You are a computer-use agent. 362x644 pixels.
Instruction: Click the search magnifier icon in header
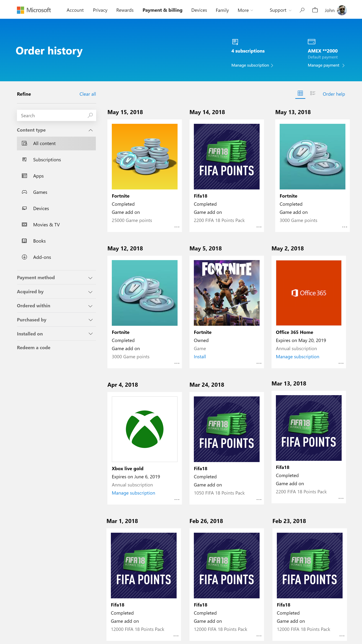point(302,10)
